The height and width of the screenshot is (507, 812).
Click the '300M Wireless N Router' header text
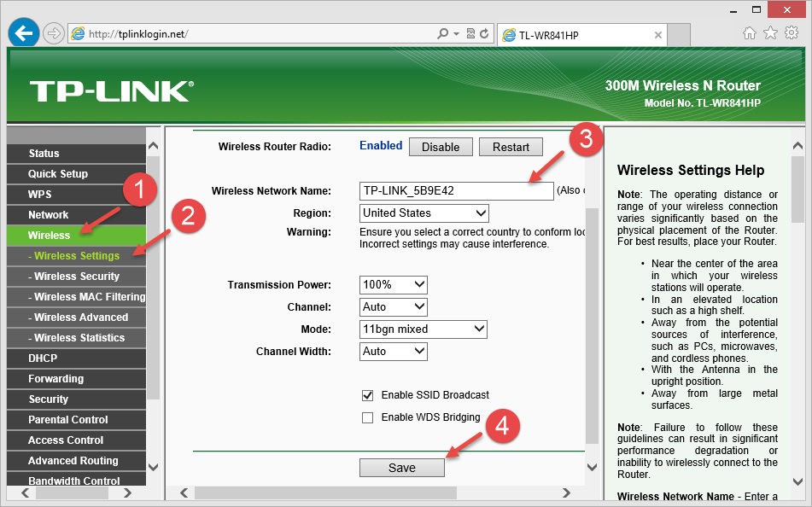click(682, 86)
